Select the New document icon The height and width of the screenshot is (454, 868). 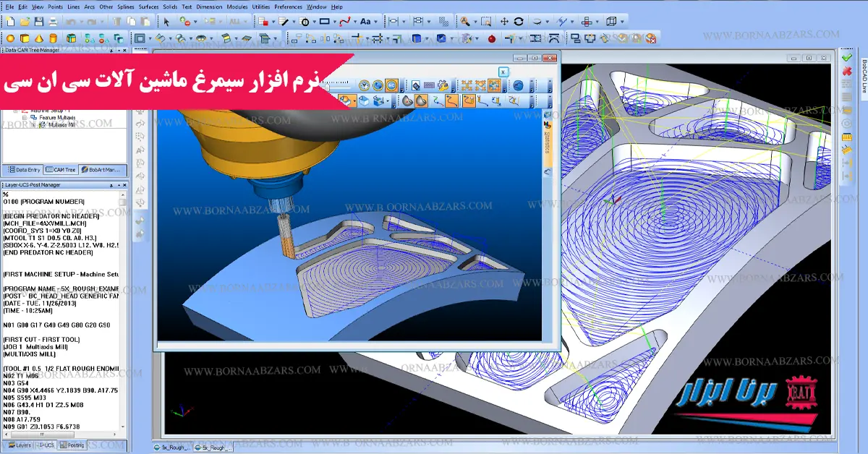click(10, 21)
